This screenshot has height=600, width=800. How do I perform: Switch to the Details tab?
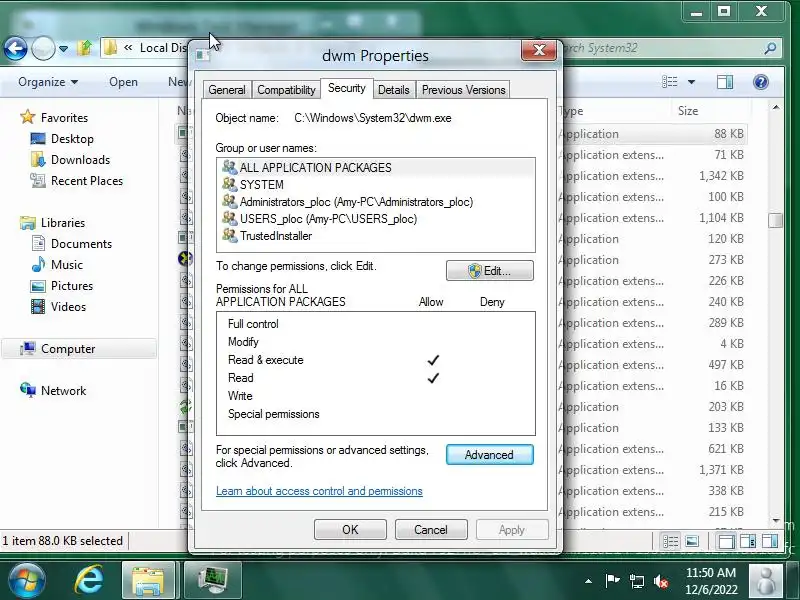pyautogui.click(x=393, y=90)
